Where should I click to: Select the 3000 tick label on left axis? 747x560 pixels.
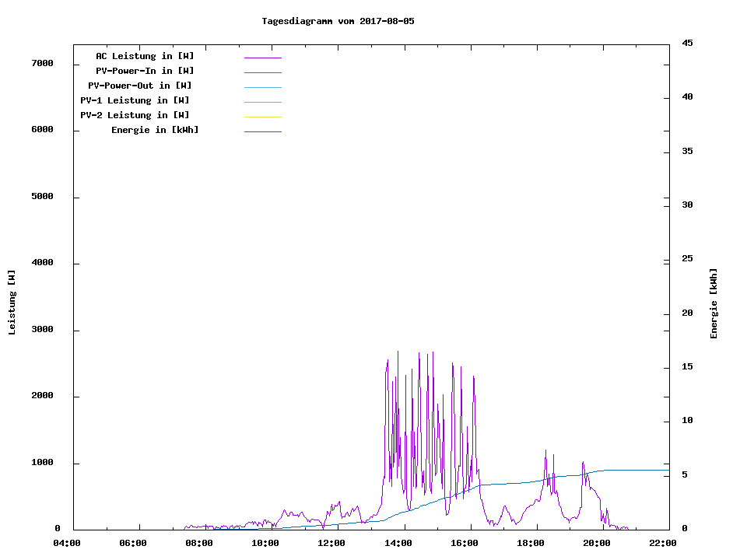(x=43, y=330)
